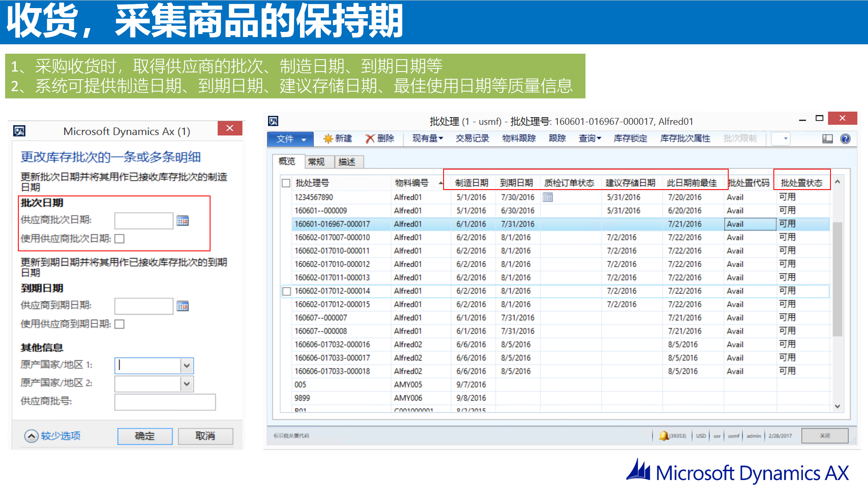This screenshot has width=868, height=489.
Task: Click the 较少选项 link
Action: pos(61,436)
